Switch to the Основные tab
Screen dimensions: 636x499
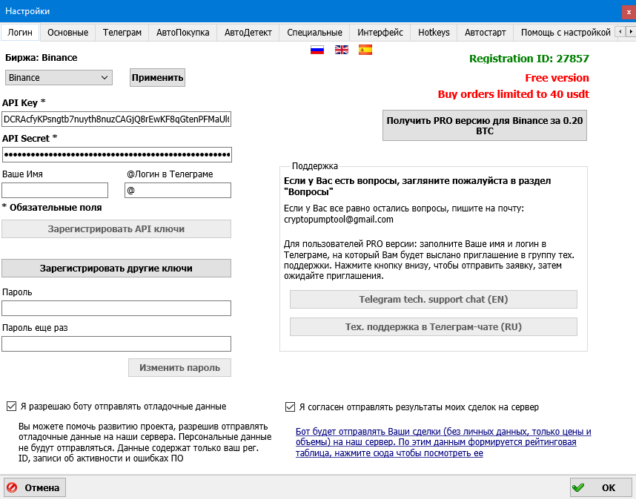coord(67,32)
